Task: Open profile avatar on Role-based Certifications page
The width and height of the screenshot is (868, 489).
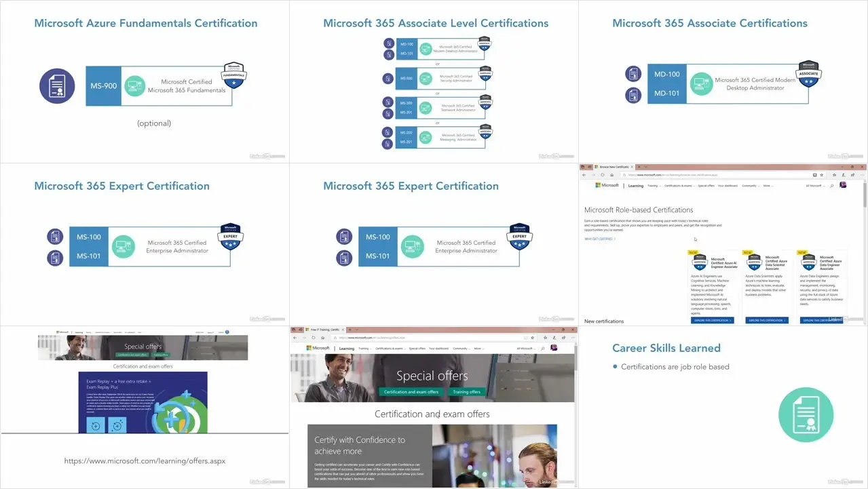Action: (x=843, y=184)
